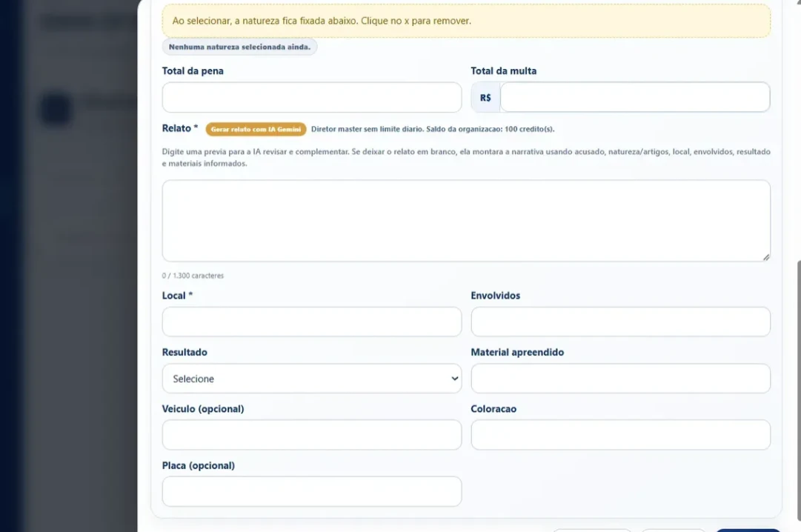Open the Resultado Selecione dropdown
The height and width of the screenshot is (532, 801).
[312, 379]
